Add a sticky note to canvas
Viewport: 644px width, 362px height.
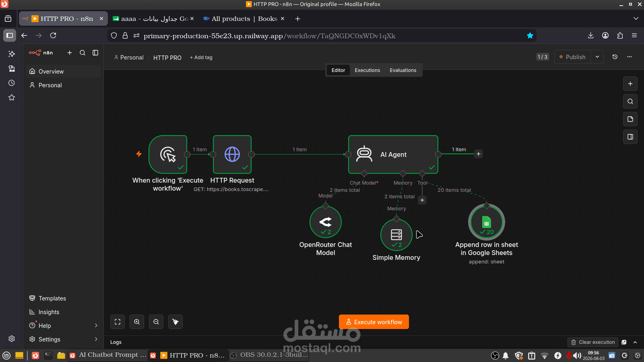pyautogui.click(x=630, y=119)
